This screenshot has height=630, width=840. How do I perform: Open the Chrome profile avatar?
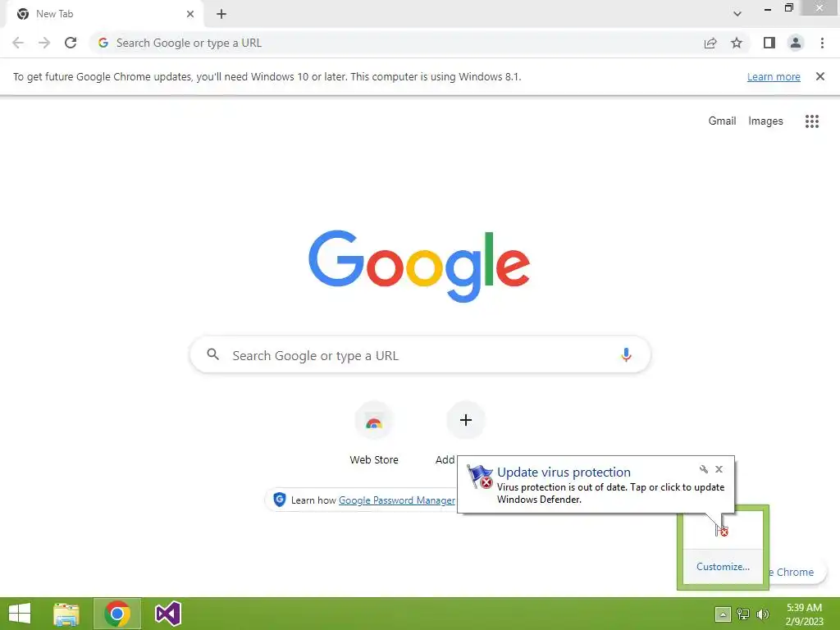tap(796, 43)
